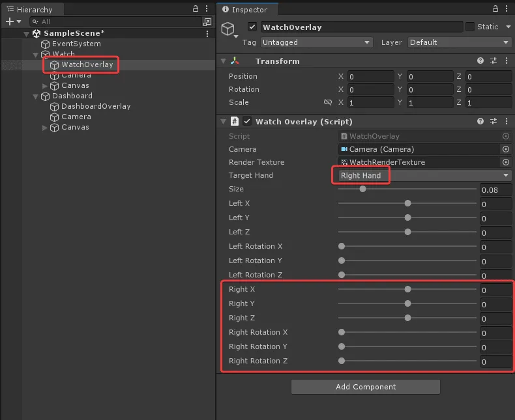Viewport: 515px width, 420px height.
Task: Open Inspector panel kebab menu
Action: pyautogui.click(x=507, y=9)
